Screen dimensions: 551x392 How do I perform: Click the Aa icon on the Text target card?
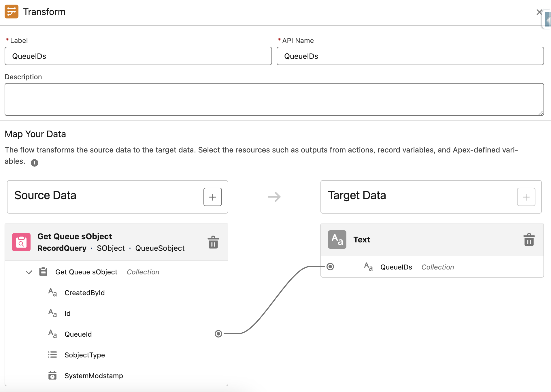click(337, 239)
